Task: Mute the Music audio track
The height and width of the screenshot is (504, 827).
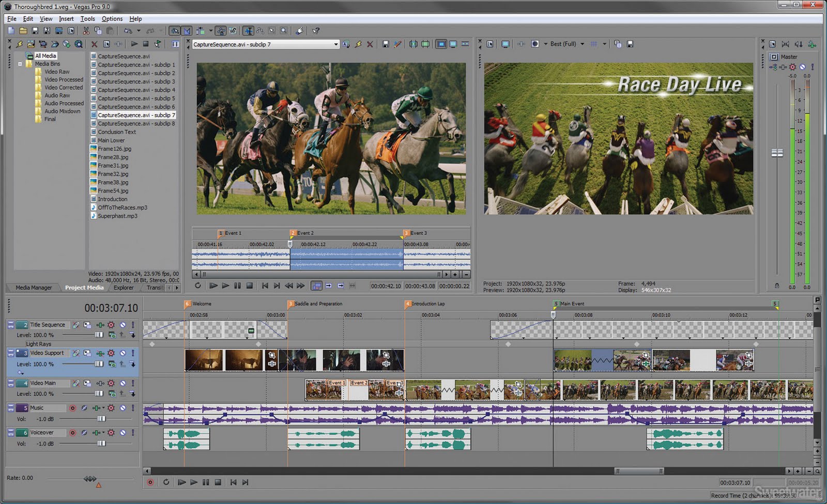Action: [122, 408]
